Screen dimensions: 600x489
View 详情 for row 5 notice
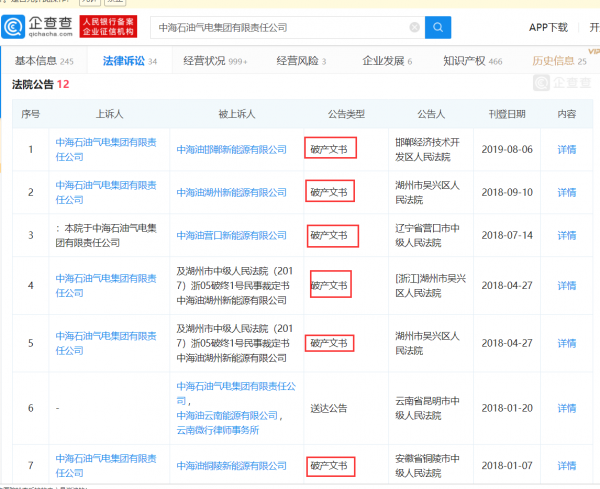(567, 343)
